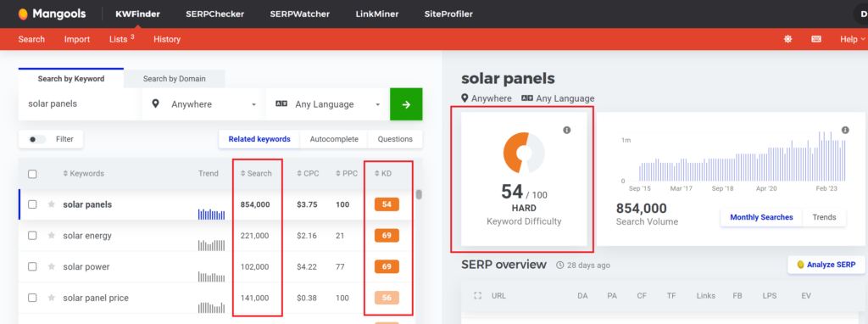Go to the Search page in red navigation
This screenshot has width=868, height=324.
(31, 39)
